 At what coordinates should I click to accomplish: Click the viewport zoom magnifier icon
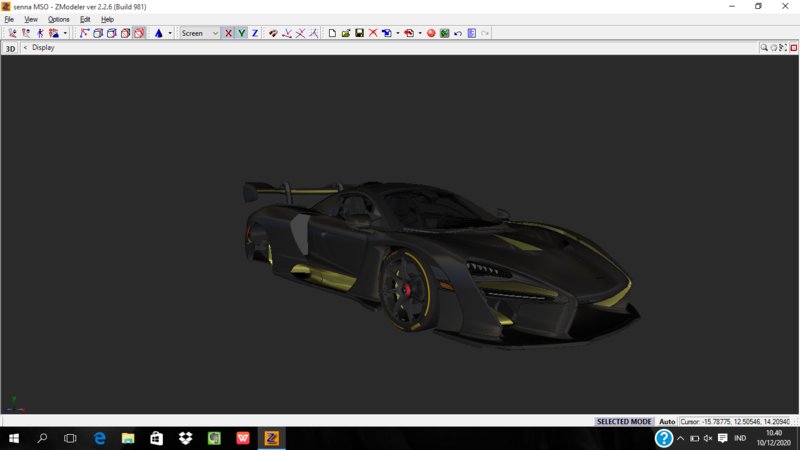(764, 47)
